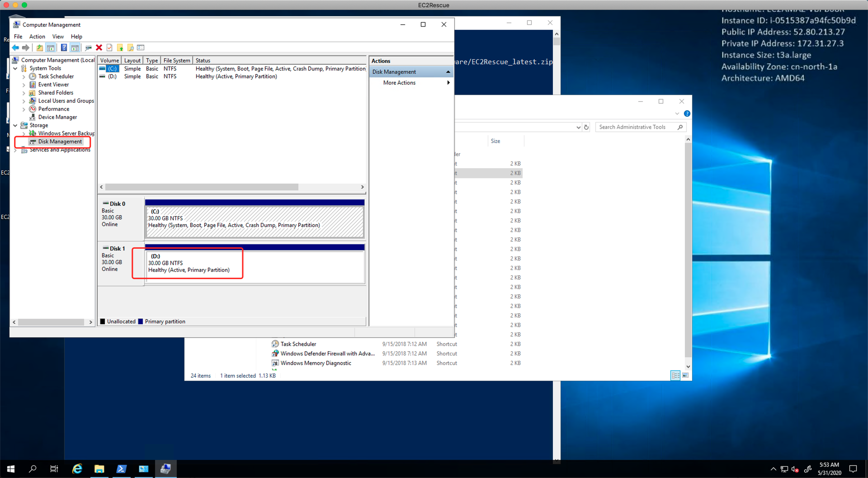The width and height of the screenshot is (868, 478).
Task: Toggle the Show/Hide Action Pane button
Action: click(75, 48)
